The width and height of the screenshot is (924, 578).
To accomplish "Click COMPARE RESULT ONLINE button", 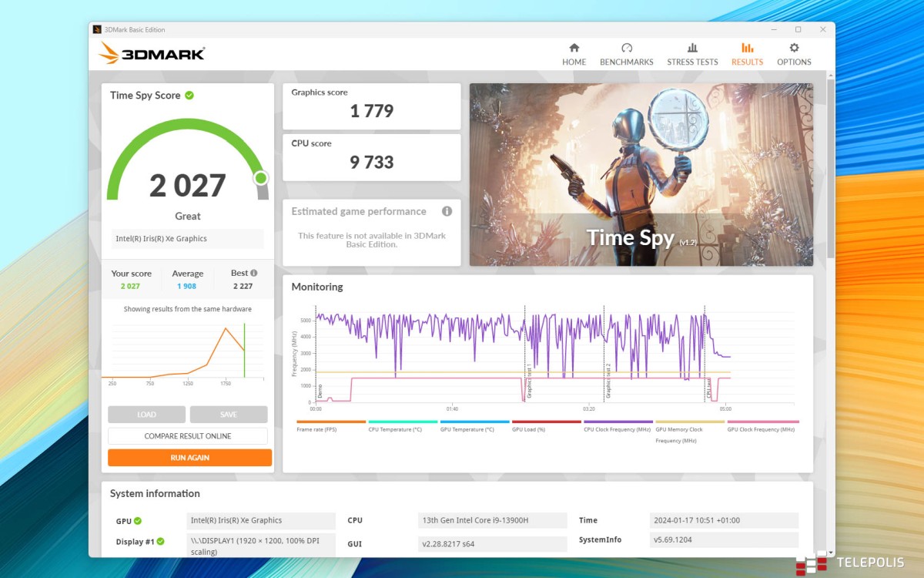I will coord(188,436).
